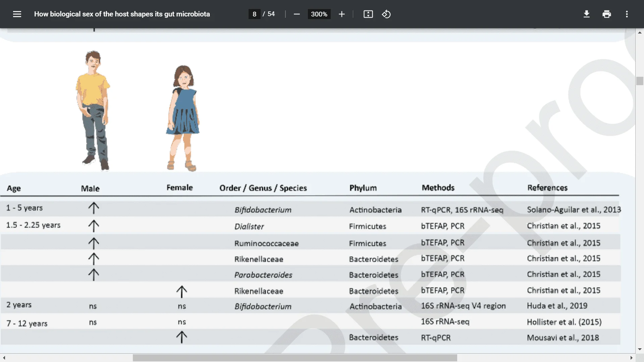The image size is (644, 362).
Task: Click the '2 years' age cell
Action: [19, 305]
